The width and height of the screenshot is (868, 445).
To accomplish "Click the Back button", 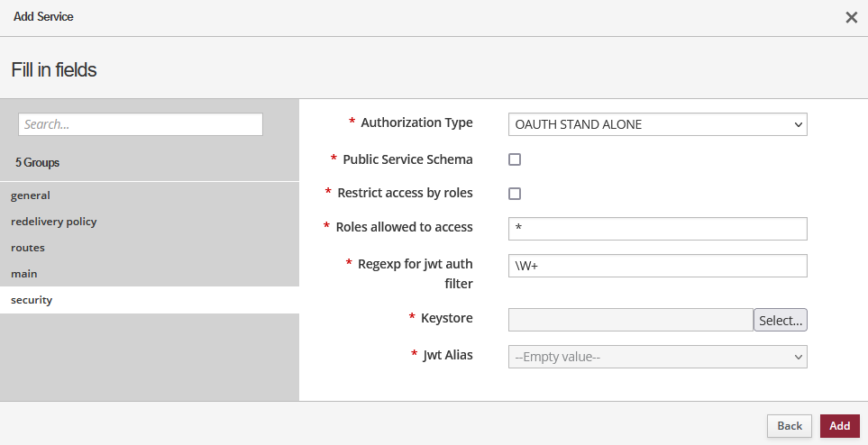I will tap(789, 426).
